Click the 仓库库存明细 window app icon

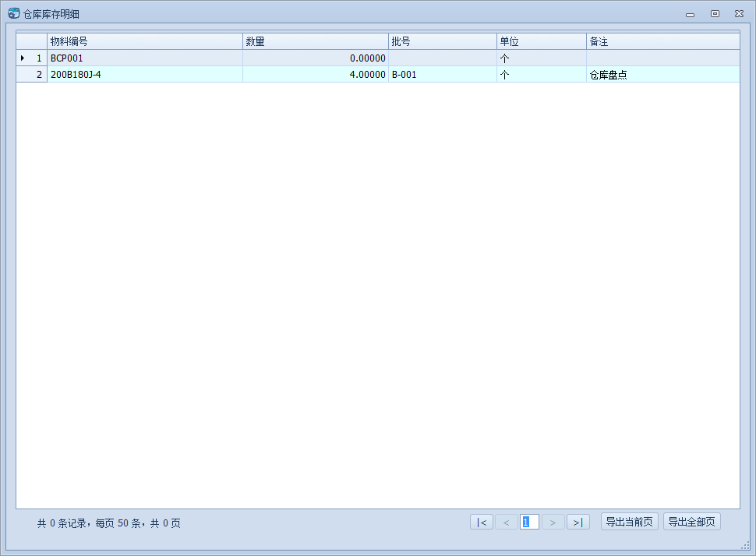pyautogui.click(x=14, y=13)
